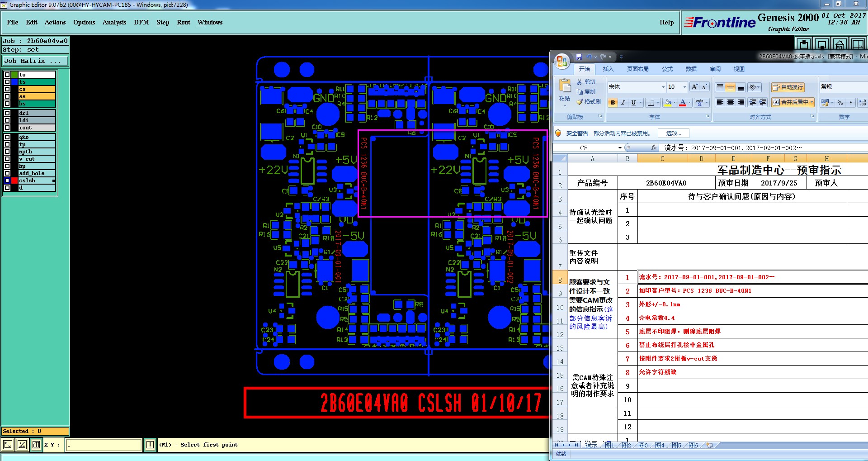Select the 指示 sheet tab

point(591,445)
